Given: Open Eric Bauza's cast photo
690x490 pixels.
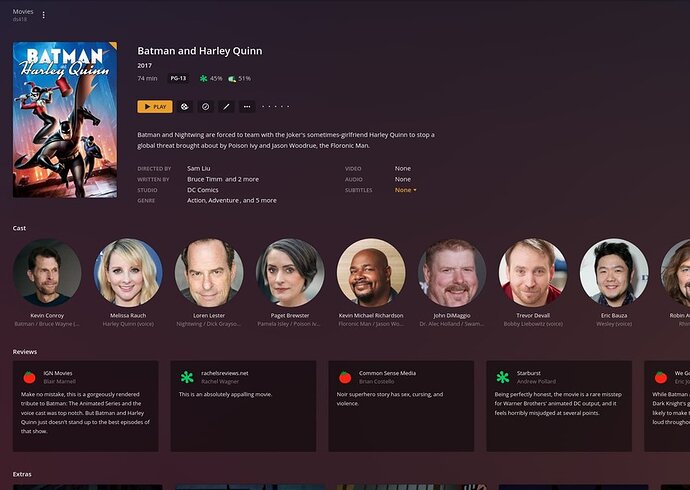Looking at the screenshot, I should [x=614, y=273].
